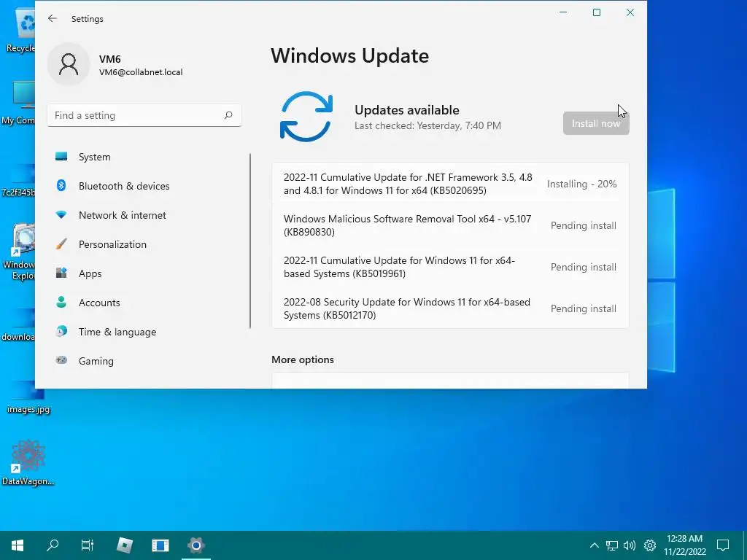
Task: Open the VM6 user avatar
Action: [x=69, y=64]
